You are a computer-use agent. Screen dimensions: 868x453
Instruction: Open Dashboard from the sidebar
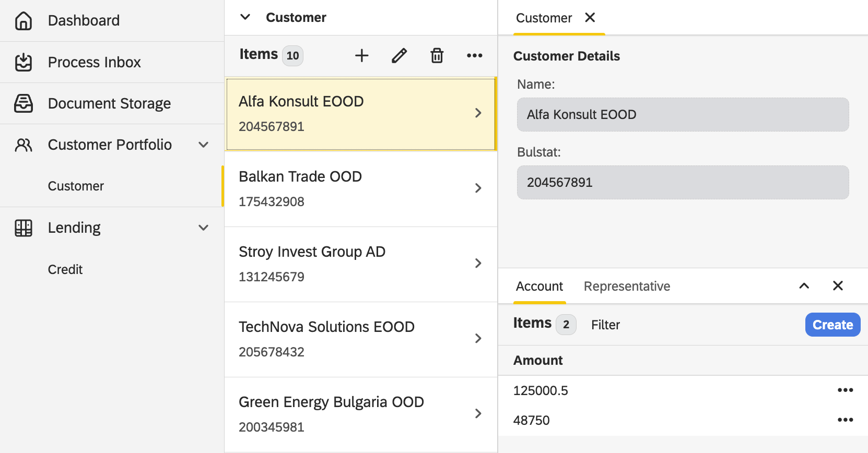(x=84, y=21)
